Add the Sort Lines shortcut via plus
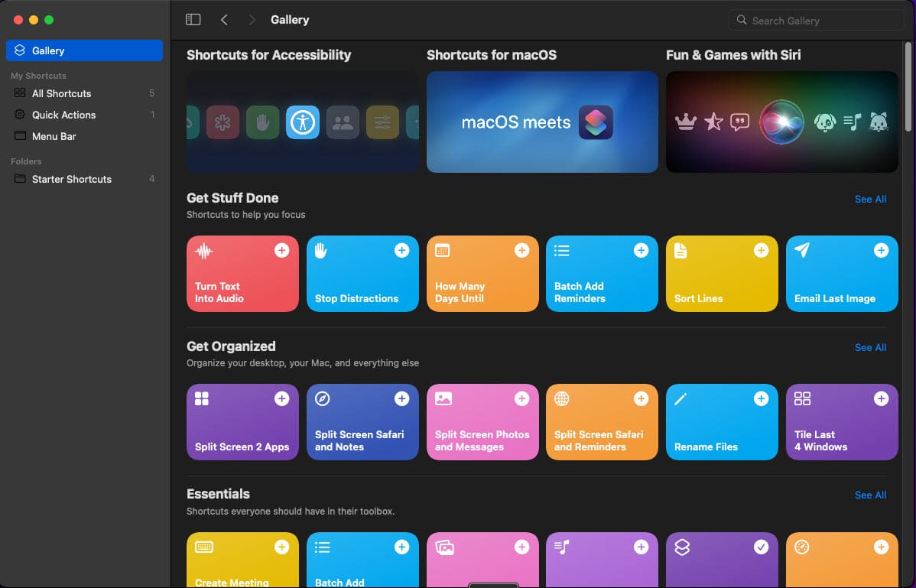The width and height of the screenshot is (916, 588). [762, 251]
